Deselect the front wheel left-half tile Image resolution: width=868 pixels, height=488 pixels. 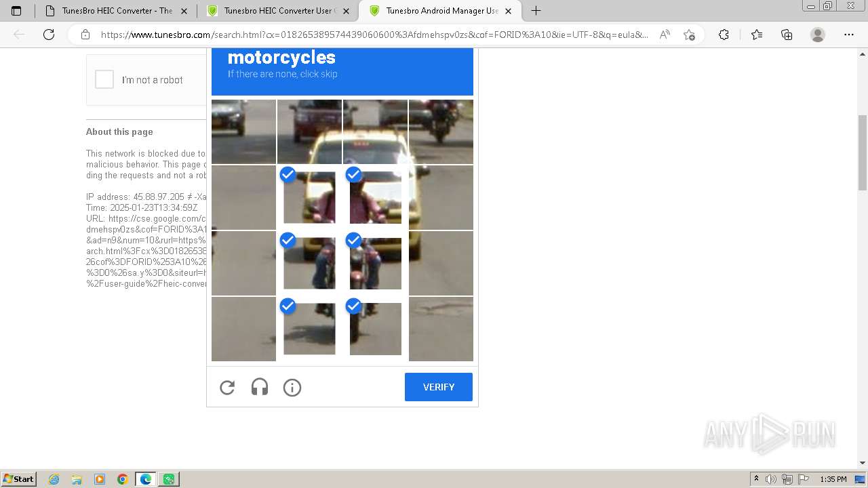click(x=309, y=329)
